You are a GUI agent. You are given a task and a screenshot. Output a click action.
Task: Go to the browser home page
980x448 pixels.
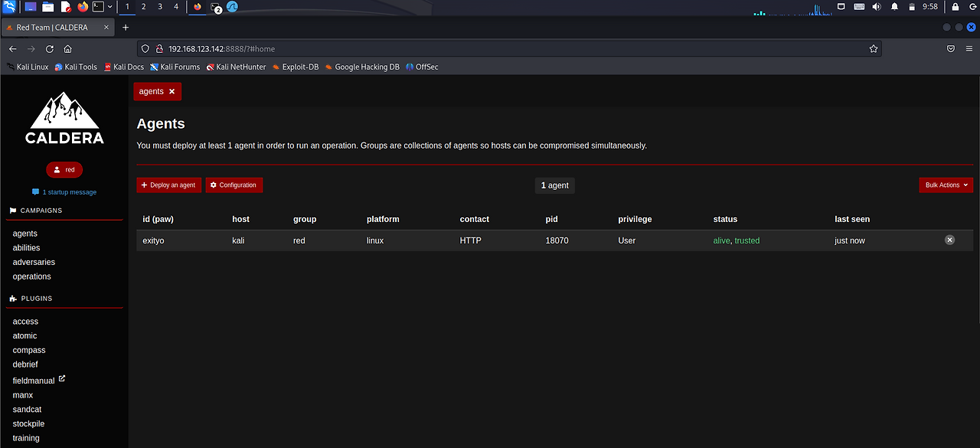click(68, 48)
